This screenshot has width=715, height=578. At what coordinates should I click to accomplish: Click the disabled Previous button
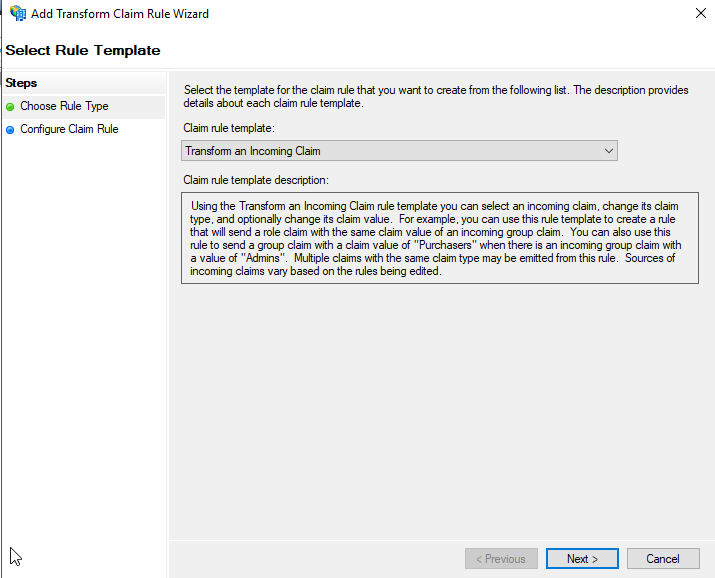(501, 558)
